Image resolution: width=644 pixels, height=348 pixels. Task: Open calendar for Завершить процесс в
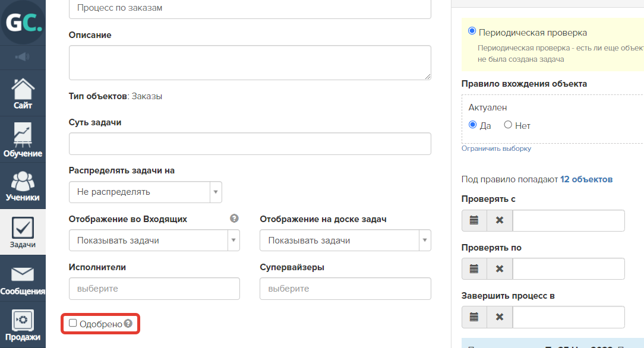click(474, 317)
